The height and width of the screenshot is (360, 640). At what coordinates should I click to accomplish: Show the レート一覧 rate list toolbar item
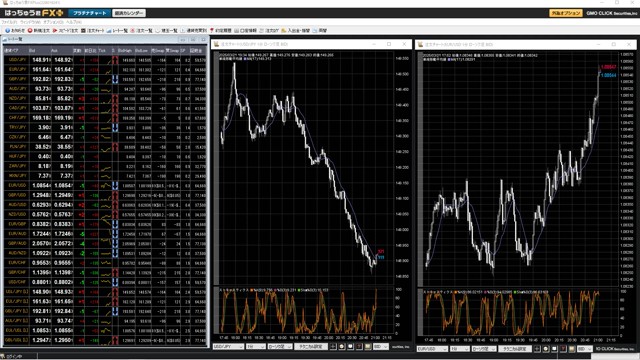tap(117, 31)
